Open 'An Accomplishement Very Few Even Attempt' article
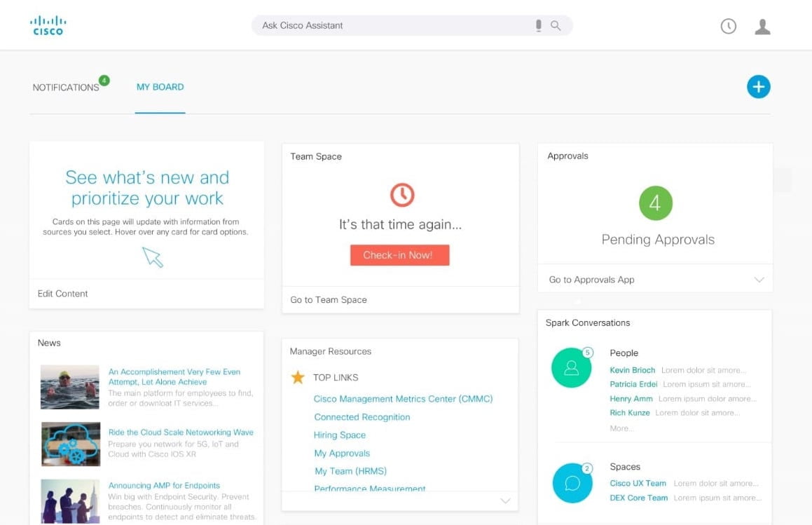812x525 pixels. click(174, 377)
